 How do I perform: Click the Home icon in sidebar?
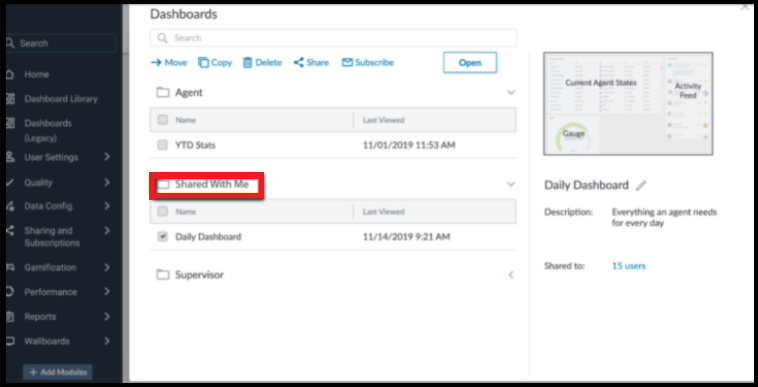coord(10,74)
